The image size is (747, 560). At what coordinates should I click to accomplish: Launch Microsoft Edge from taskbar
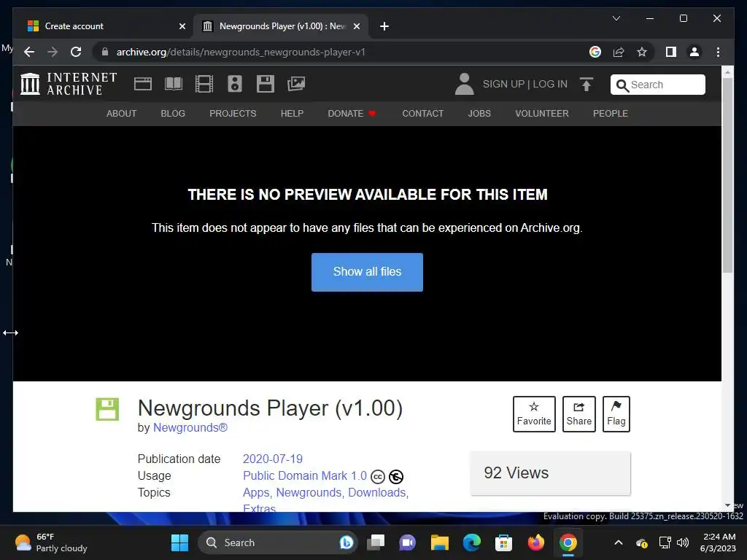pos(472,542)
